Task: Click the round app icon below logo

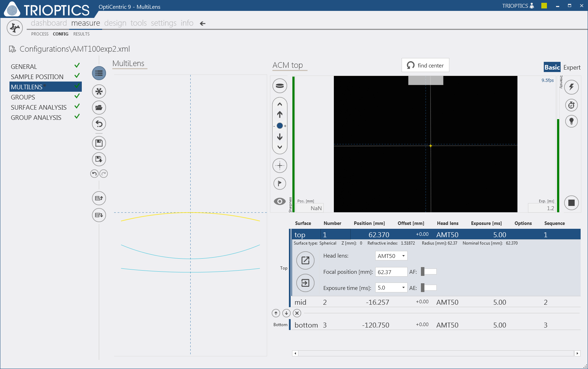Action: (15, 28)
